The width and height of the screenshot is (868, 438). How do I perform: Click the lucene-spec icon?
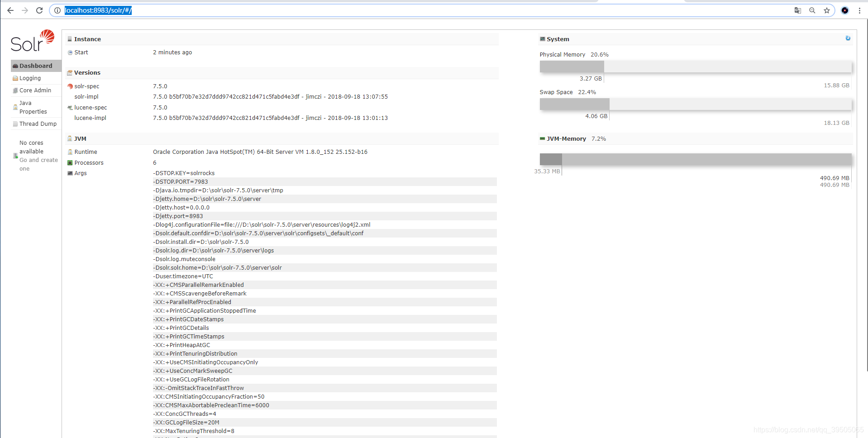point(70,108)
